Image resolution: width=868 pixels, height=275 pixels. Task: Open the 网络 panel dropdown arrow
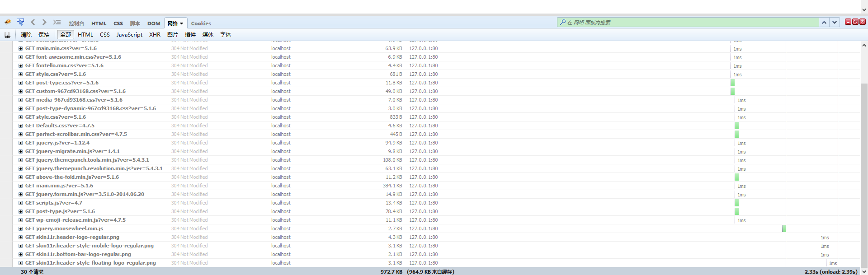click(182, 23)
